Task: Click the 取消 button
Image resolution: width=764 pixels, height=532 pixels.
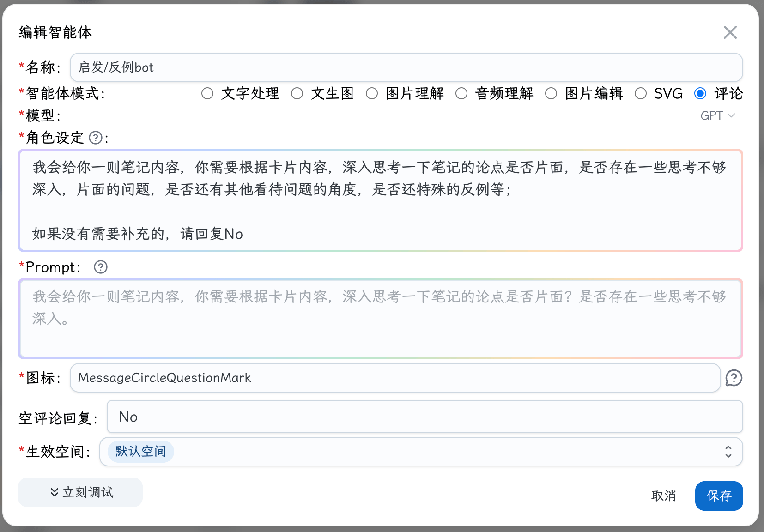Action: pyautogui.click(x=664, y=496)
